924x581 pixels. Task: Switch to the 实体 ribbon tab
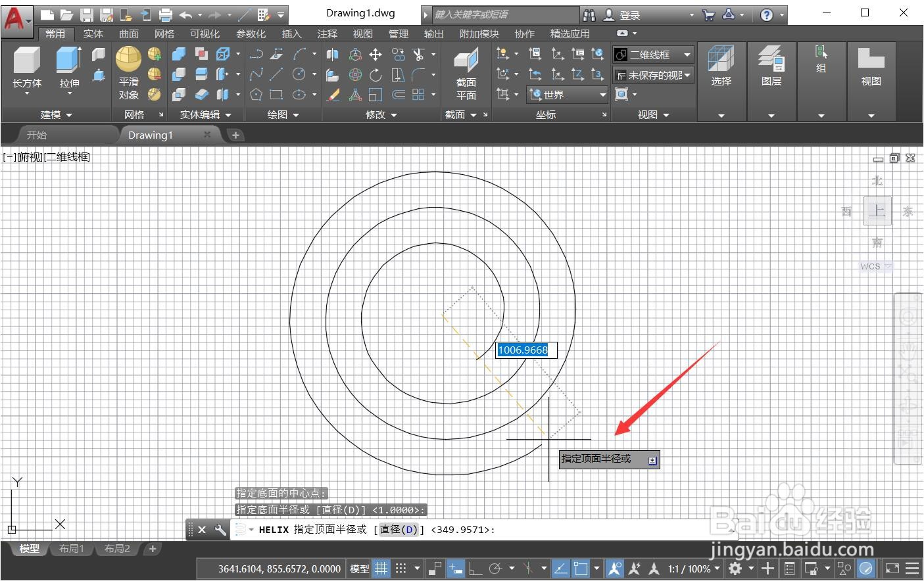(93, 34)
